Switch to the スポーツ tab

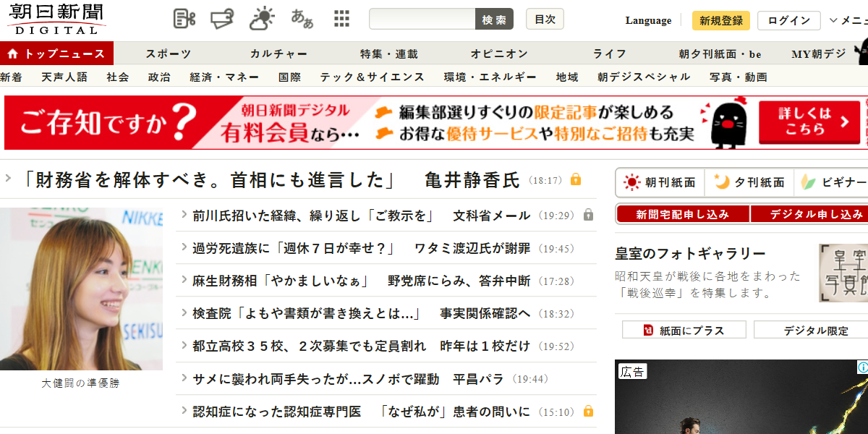click(169, 54)
